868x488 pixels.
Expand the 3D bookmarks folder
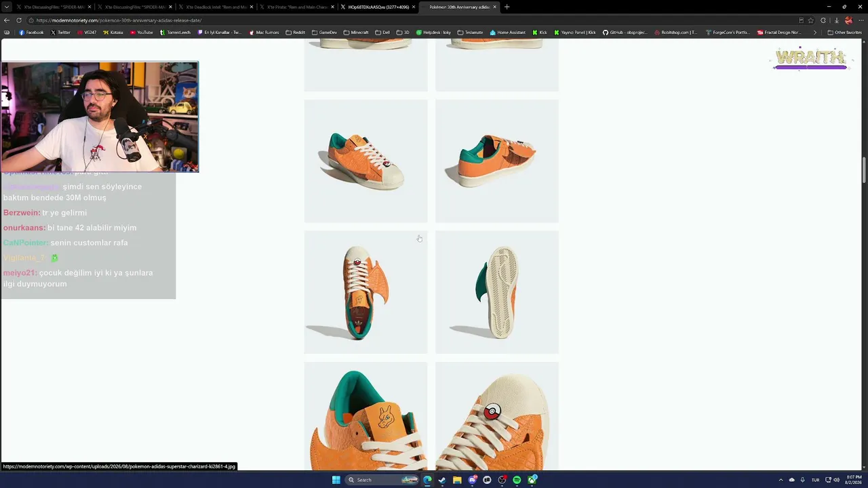[403, 33]
